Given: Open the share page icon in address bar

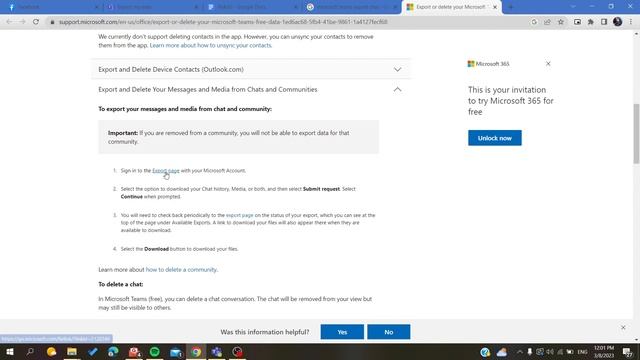Looking at the screenshot, I should 547,22.
